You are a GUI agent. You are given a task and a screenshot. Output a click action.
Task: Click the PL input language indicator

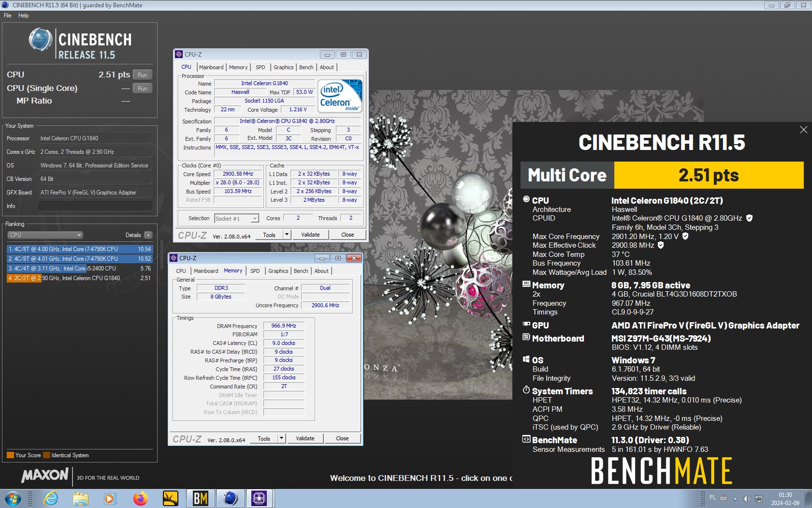tap(712, 497)
